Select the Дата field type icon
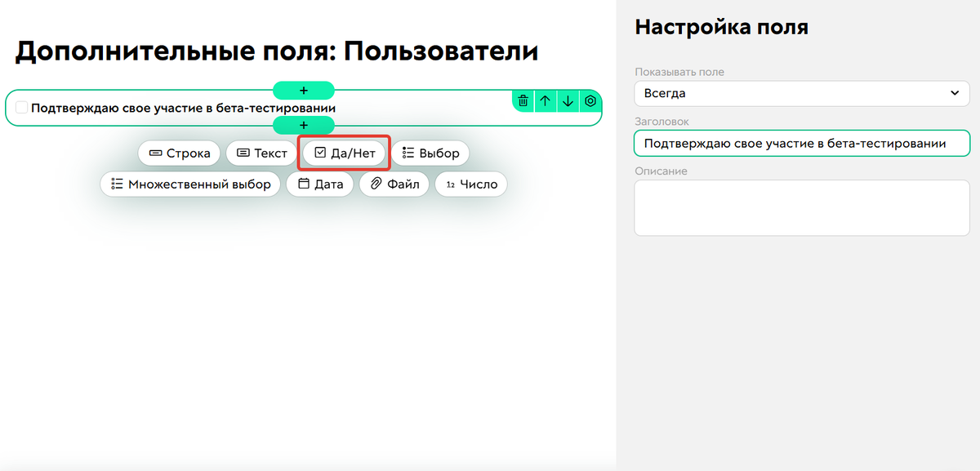 tap(319, 184)
